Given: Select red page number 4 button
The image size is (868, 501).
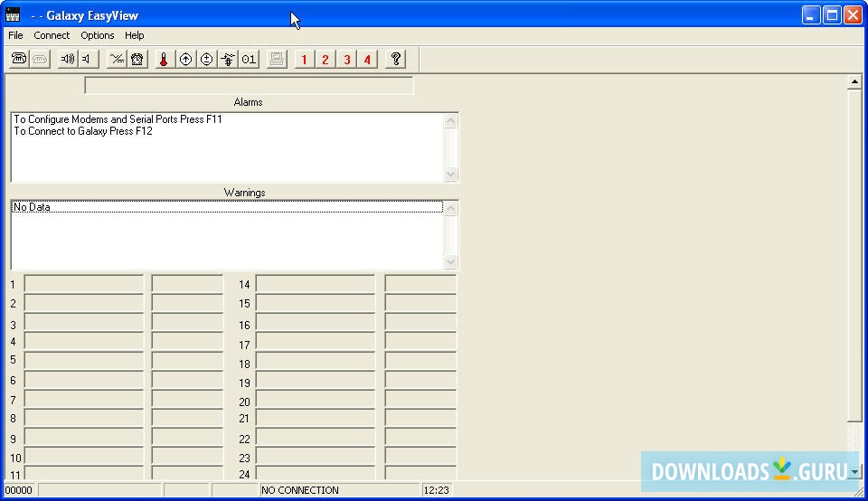Looking at the screenshot, I should point(368,59).
